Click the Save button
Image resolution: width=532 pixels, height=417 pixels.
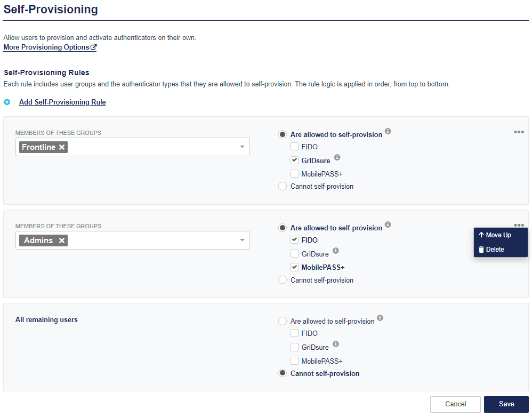(x=506, y=404)
